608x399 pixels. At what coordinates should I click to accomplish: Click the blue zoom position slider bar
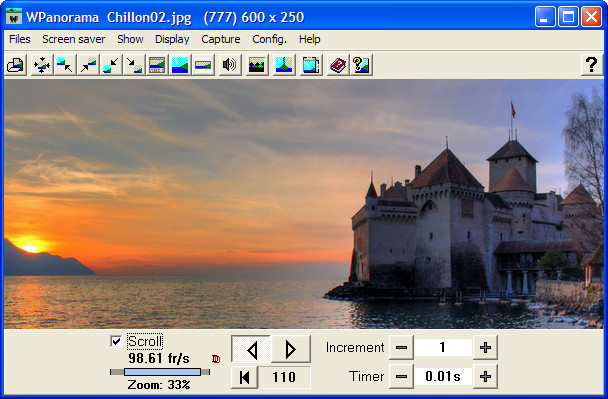click(162, 372)
